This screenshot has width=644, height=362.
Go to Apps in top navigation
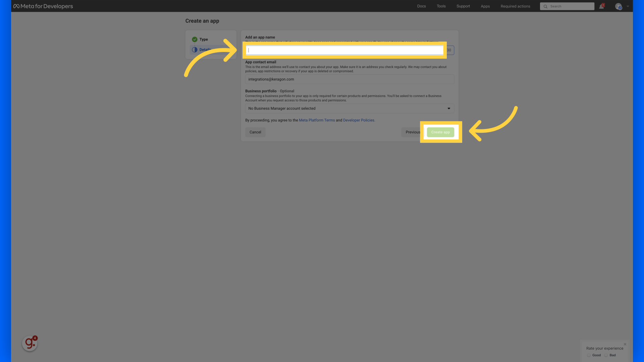(x=485, y=6)
